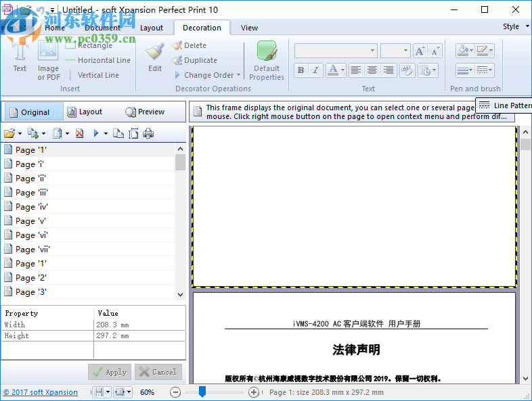Switch to the View ribbon tab
The width and height of the screenshot is (532, 401).
[x=249, y=28]
